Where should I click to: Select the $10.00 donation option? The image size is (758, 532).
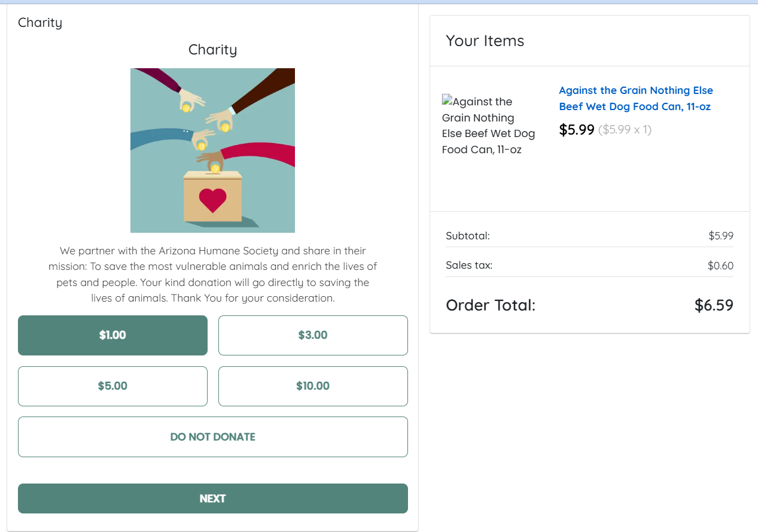pyautogui.click(x=313, y=386)
